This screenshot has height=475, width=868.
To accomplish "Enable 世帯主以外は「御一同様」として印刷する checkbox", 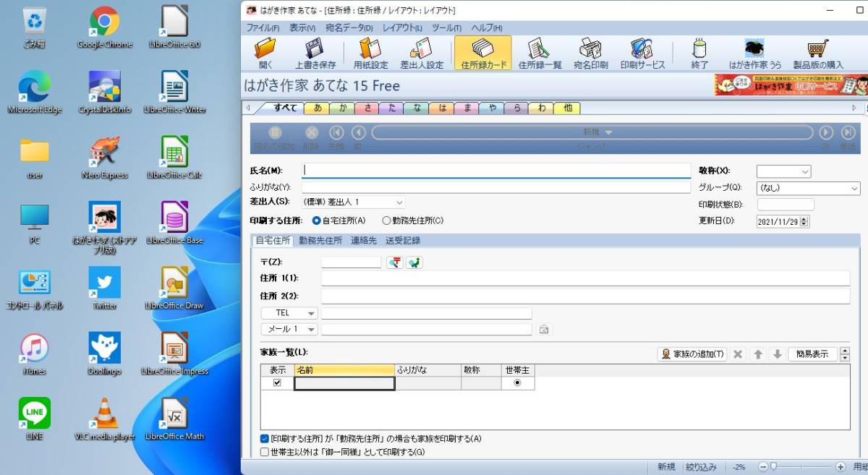I will 265,453.
